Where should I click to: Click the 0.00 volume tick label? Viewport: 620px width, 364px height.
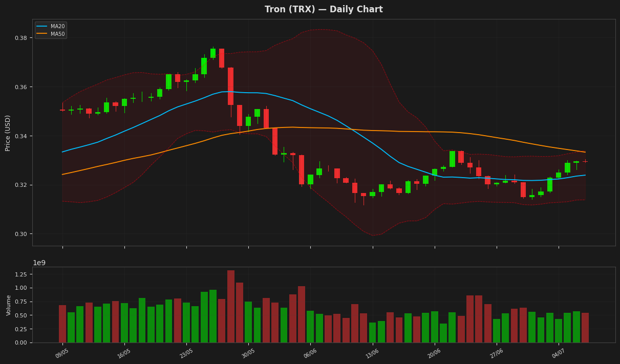(22, 342)
